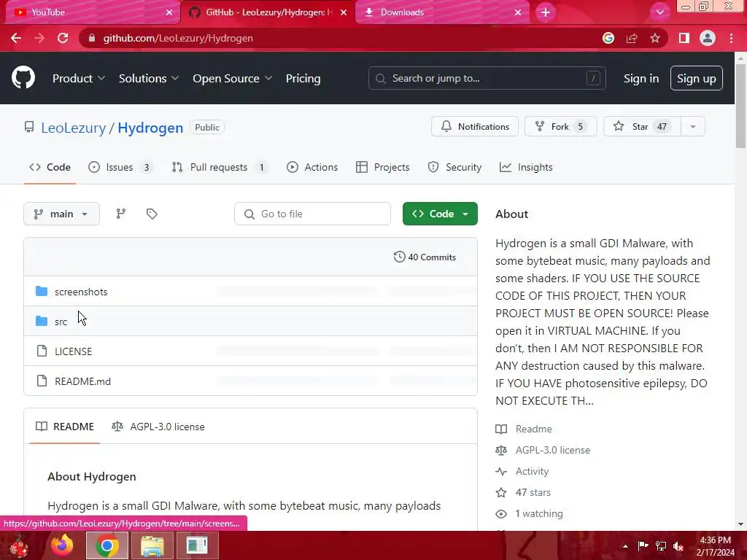Click the Start button on taskbar
Image resolution: width=747 pixels, height=560 pixels.
[x=19, y=545]
